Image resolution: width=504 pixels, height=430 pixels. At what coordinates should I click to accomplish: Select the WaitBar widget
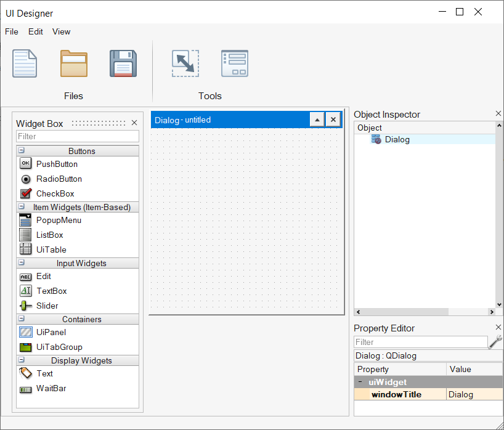(51, 388)
